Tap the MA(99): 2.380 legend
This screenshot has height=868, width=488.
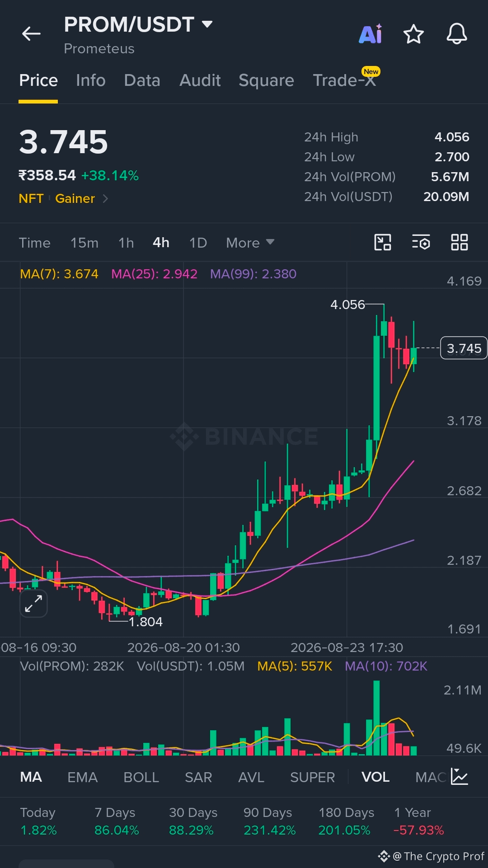coord(253,274)
